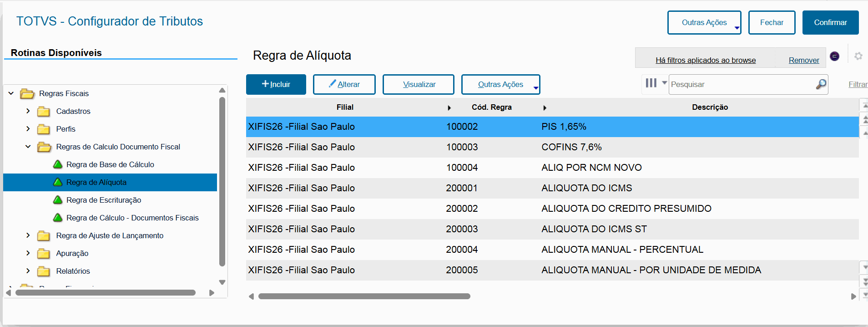Click the Confirmar button
Viewport: 868px width, 327px height.
830,22
